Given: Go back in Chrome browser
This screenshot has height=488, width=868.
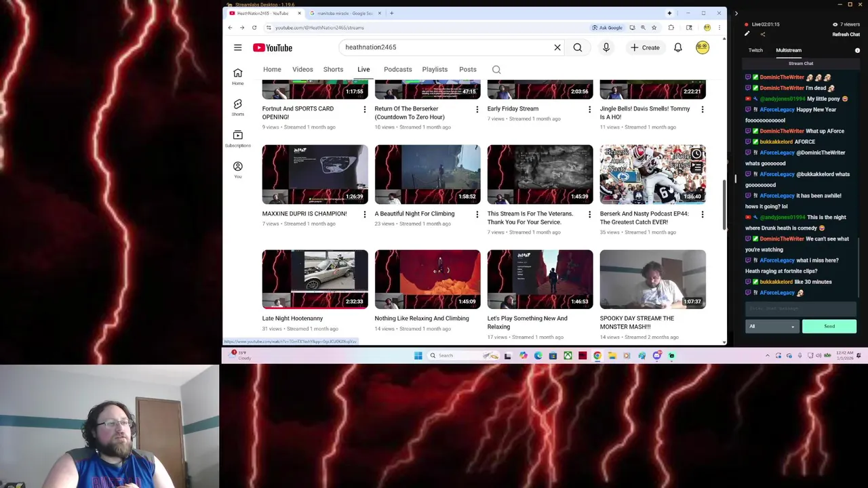Looking at the screenshot, I should point(230,28).
